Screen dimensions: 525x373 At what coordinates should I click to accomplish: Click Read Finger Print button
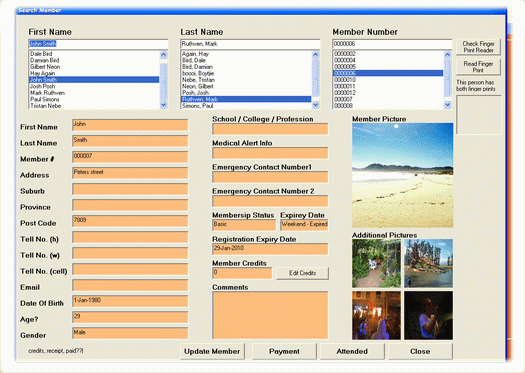(478, 67)
